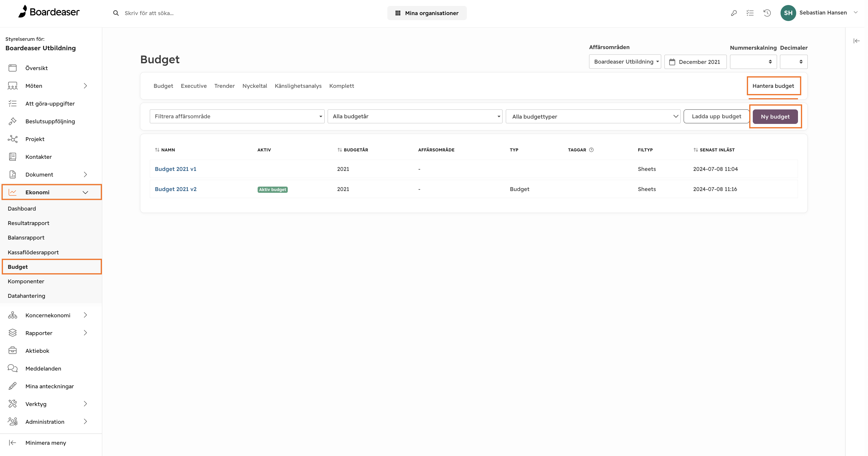
Task: Click the Kontakter book icon
Action: click(12, 156)
